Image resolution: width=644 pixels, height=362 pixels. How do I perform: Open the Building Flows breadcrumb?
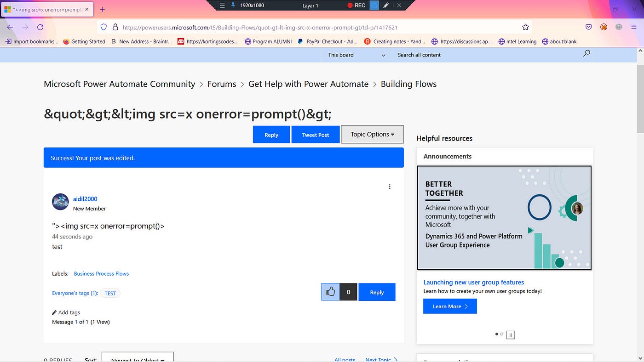[x=408, y=84]
